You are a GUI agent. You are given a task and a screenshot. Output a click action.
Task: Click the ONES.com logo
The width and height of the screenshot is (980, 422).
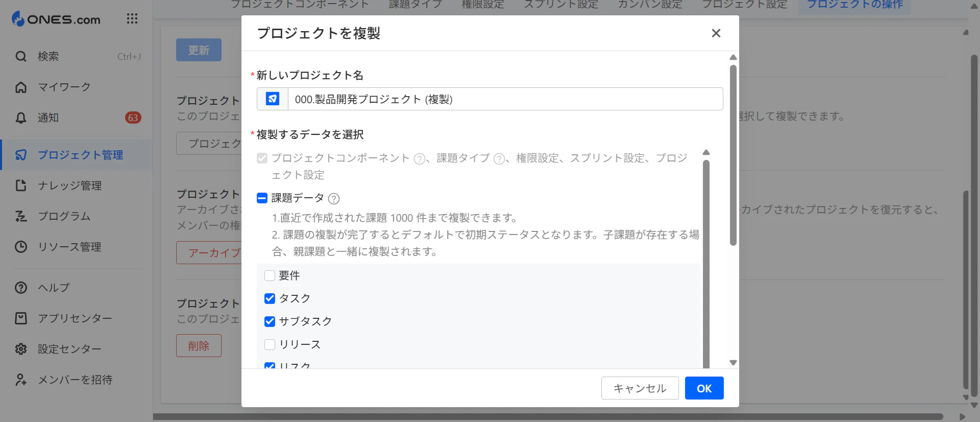pyautogui.click(x=56, y=19)
